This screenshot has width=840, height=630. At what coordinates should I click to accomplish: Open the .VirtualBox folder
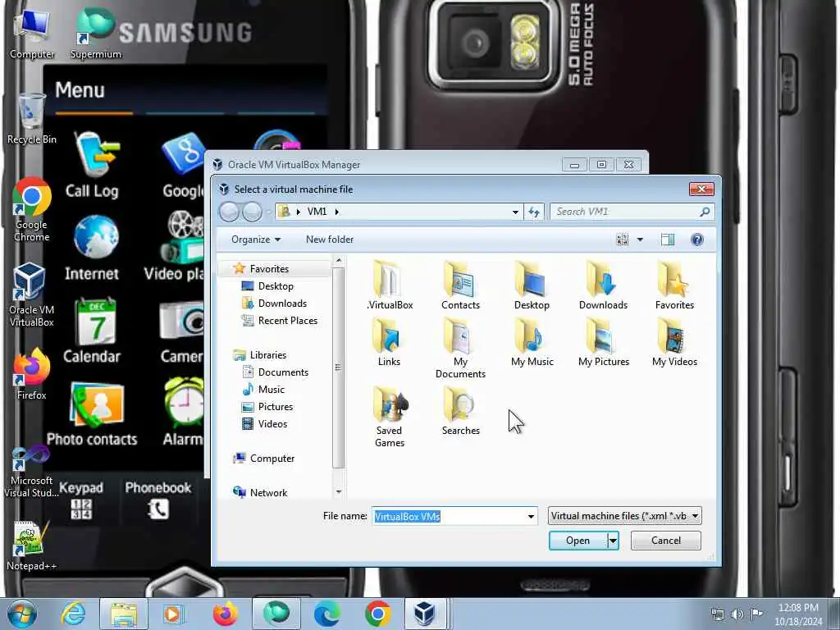(x=390, y=285)
